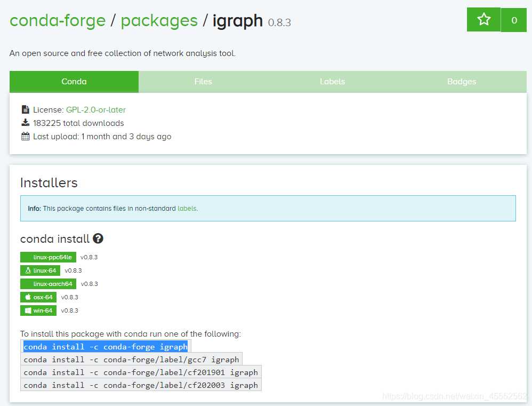The height and width of the screenshot is (406, 532).
Task: Select the linux-aarch64 platform badge
Action: 48,283
